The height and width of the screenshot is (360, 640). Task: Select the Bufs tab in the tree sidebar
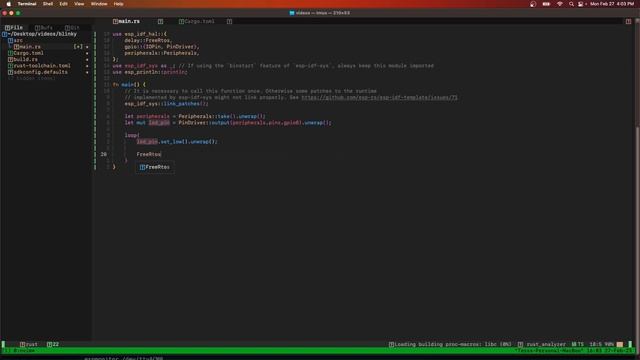point(44,28)
